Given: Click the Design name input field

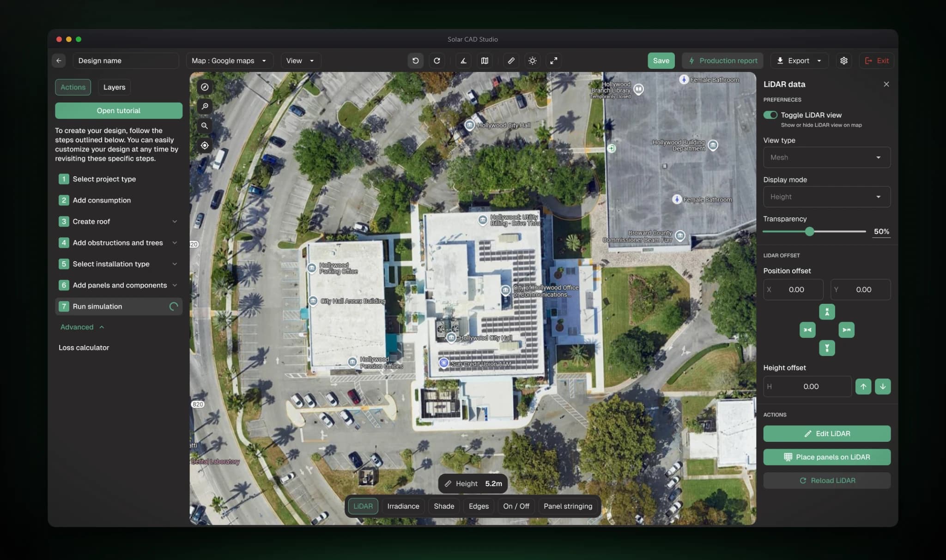Looking at the screenshot, I should pos(126,60).
